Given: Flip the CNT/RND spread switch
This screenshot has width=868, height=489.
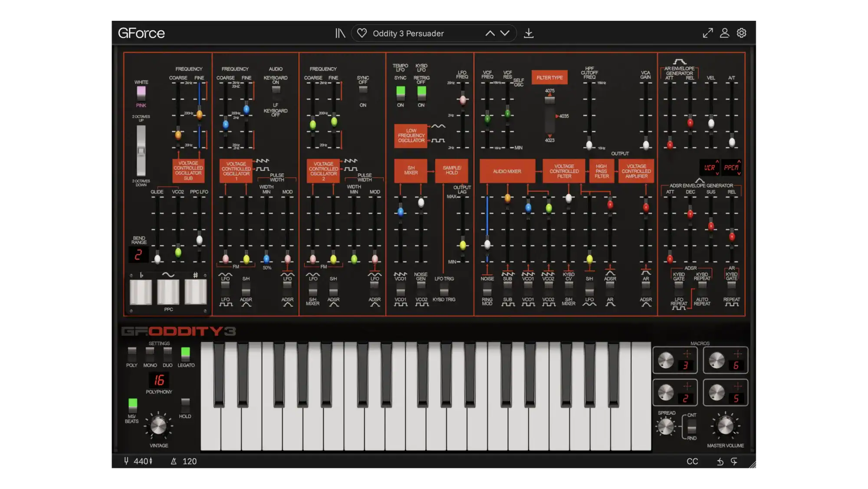Looking at the screenshot, I should (692, 426).
